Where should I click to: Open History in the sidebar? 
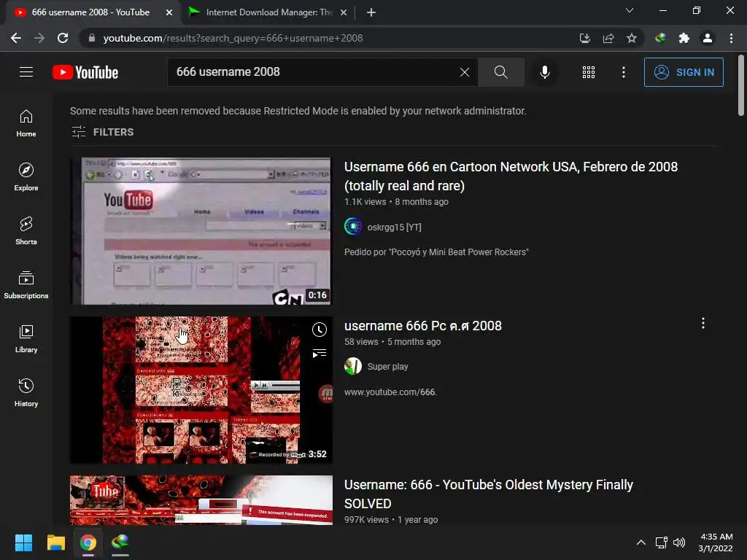26,392
